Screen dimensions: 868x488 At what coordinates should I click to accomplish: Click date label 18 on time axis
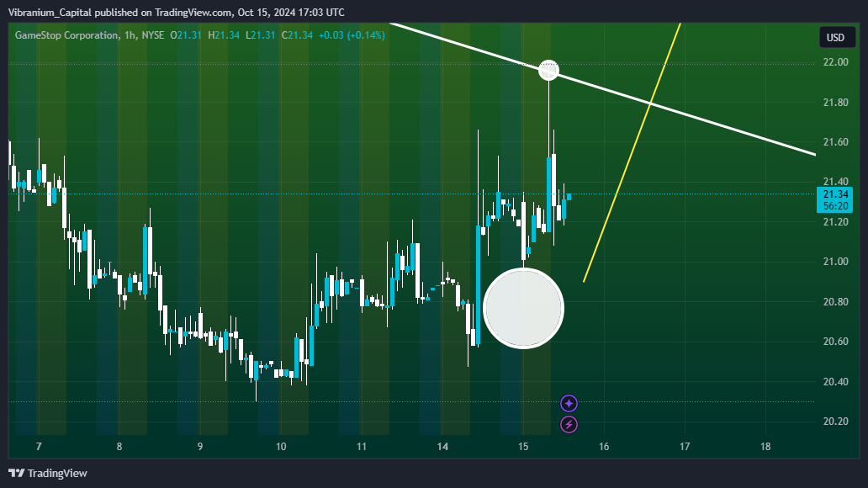tap(765, 447)
